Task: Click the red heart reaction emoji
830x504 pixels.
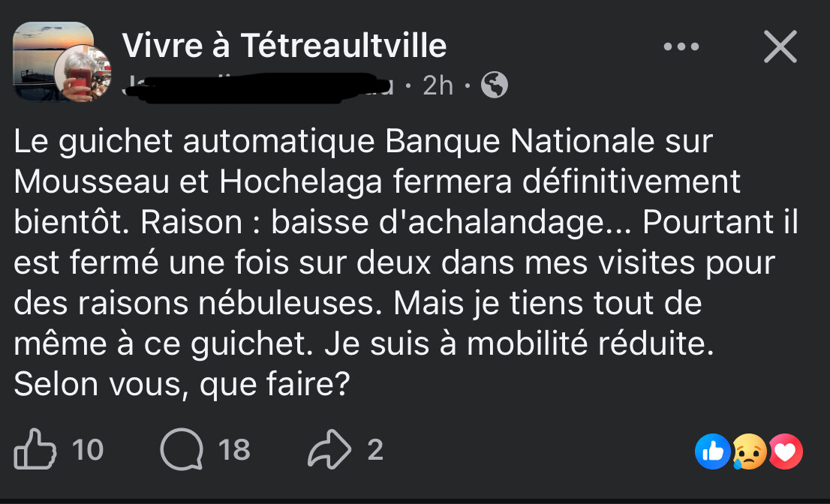Action: pyautogui.click(x=785, y=451)
